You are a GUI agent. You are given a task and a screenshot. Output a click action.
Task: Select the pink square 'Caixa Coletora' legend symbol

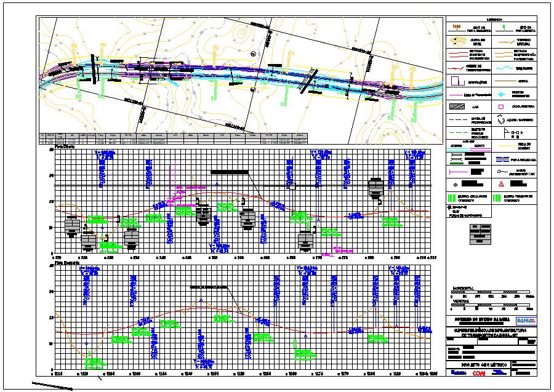coord(502,106)
